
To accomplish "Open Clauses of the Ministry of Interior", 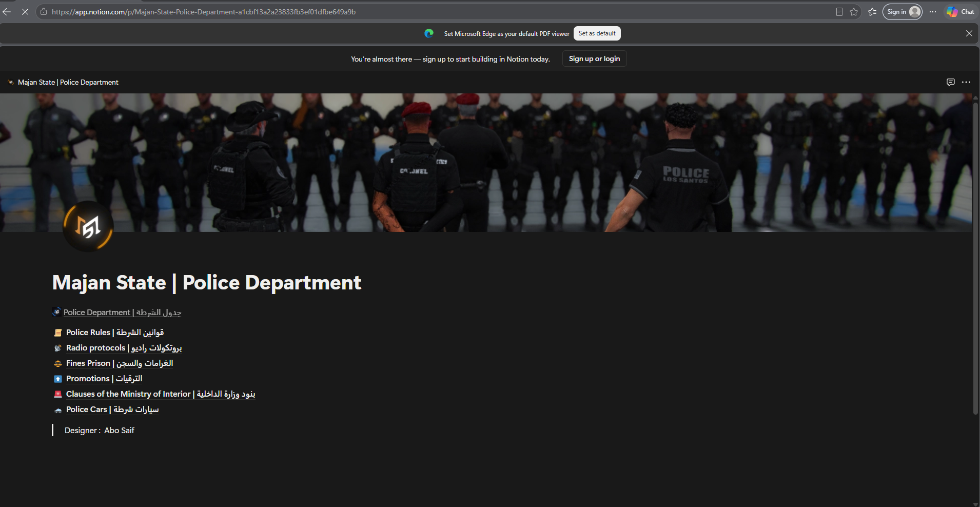I will click(x=161, y=394).
